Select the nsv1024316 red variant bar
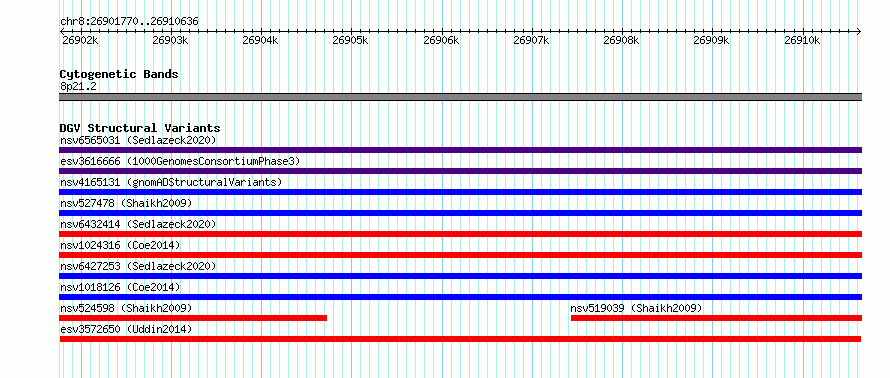 460,255
